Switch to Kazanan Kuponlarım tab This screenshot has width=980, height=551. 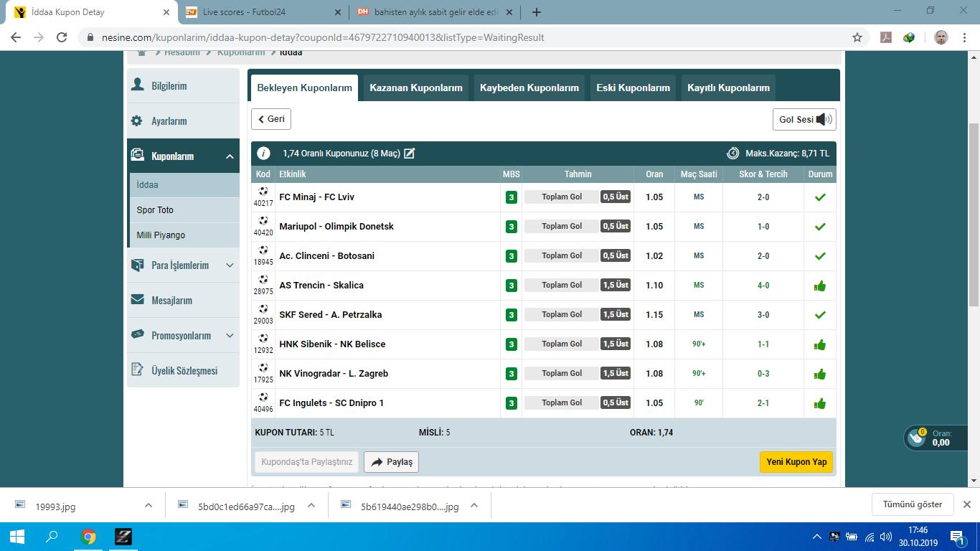point(416,88)
